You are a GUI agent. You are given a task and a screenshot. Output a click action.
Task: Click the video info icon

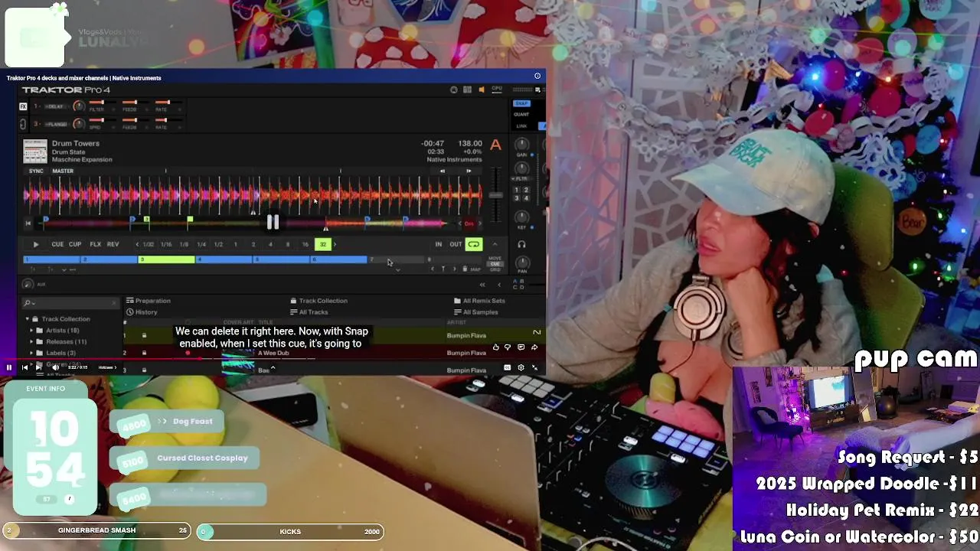[537, 76]
